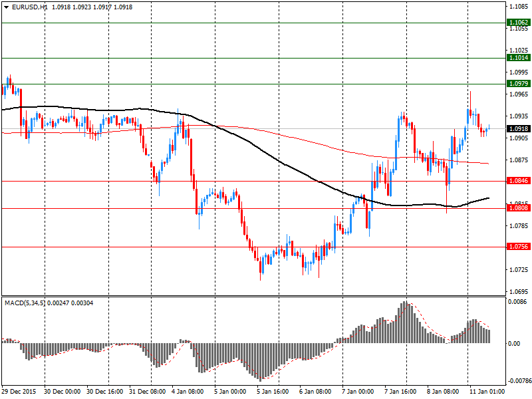Select the 1.1014 green price label
The height and width of the screenshot is (399, 532).
tap(519, 58)
